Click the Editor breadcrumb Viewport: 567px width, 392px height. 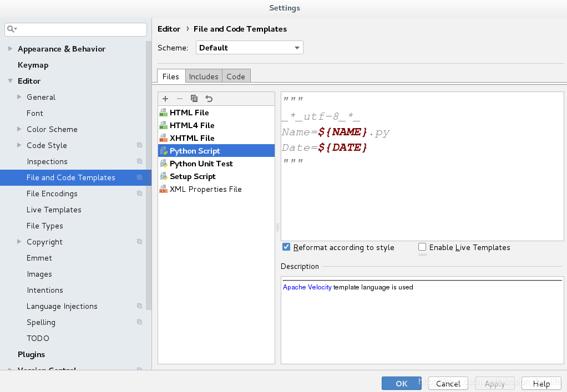pyautogui.click(x=169, y=29)
